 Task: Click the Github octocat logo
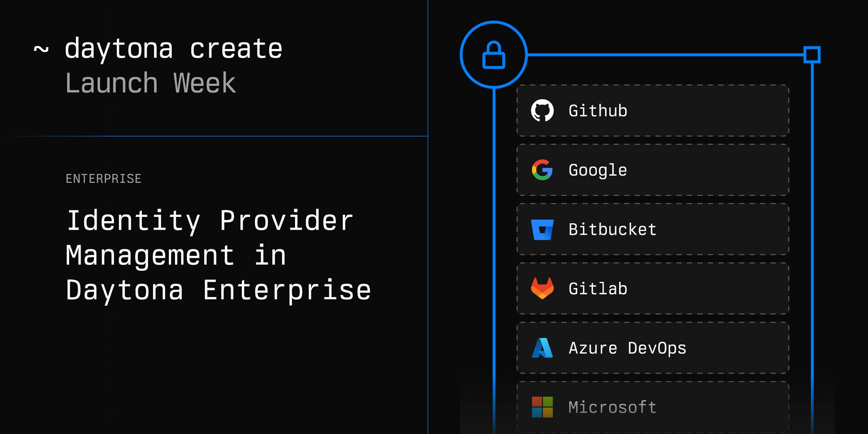542,111
